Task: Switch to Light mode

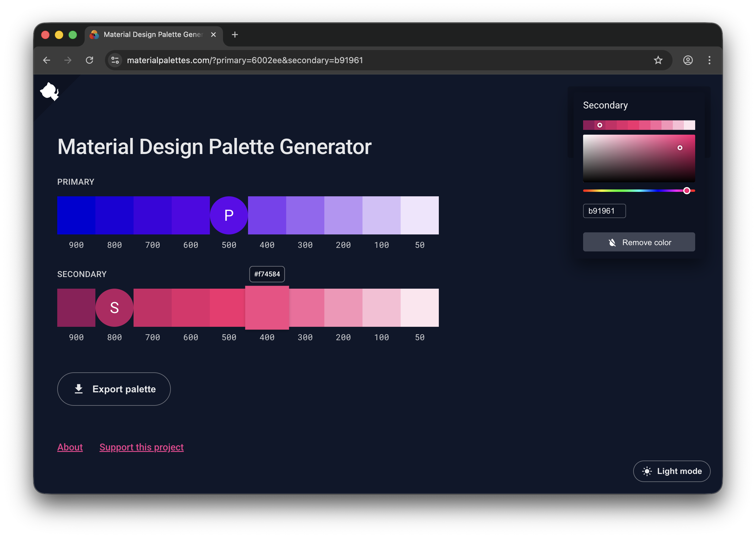Action: click(671, 471)
